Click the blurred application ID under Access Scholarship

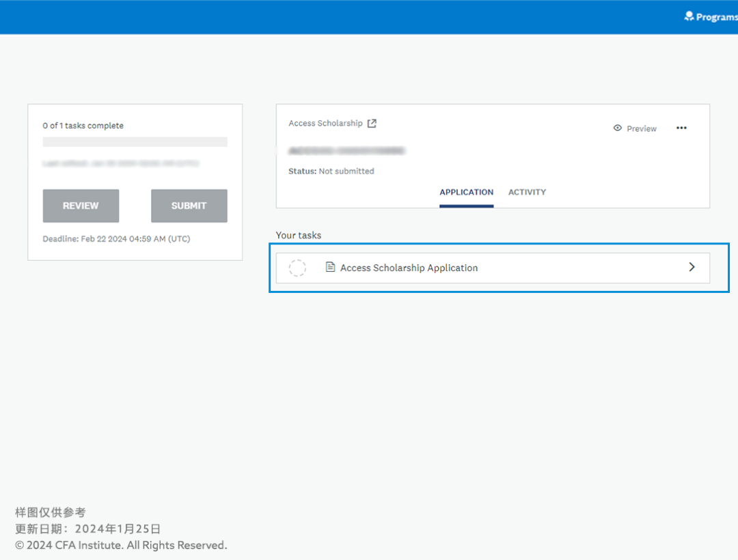(346, 150)
